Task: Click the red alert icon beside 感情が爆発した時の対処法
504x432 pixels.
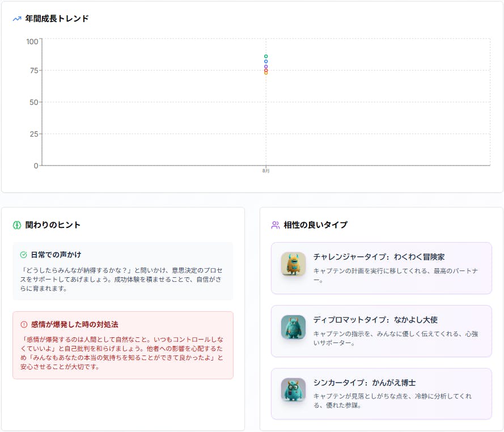Action: click(23, 324)
